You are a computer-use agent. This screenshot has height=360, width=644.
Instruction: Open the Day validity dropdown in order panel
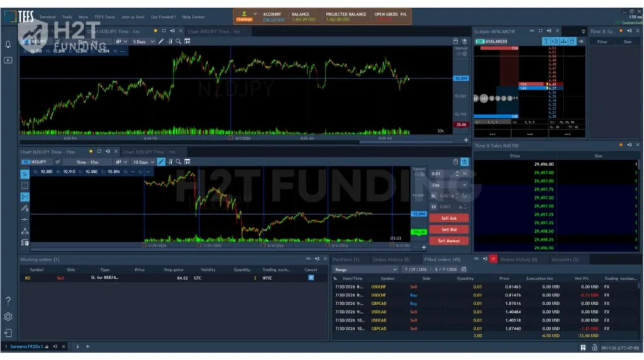pos(449,185)
